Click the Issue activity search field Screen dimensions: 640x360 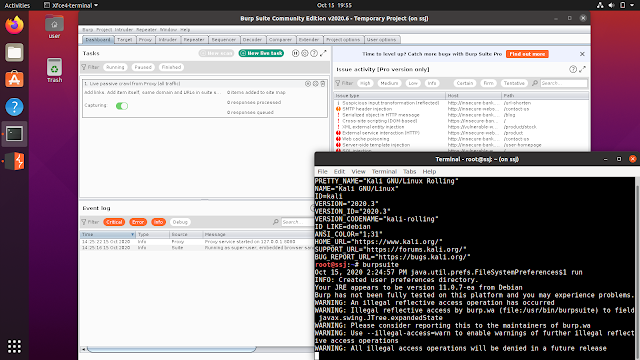[564, 83]
